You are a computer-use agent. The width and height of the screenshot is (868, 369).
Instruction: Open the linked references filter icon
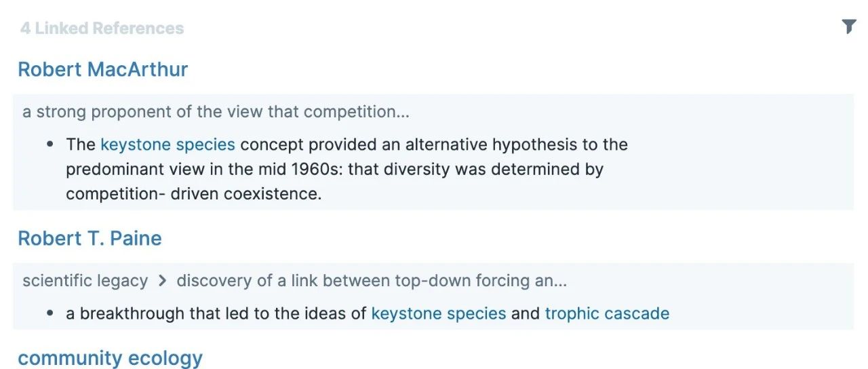848,26
